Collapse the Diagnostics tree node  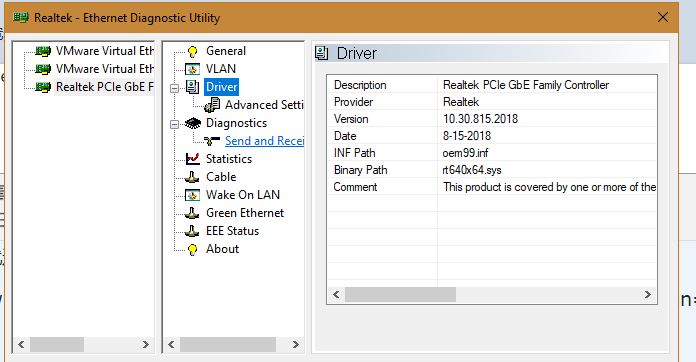pos(174,124)
